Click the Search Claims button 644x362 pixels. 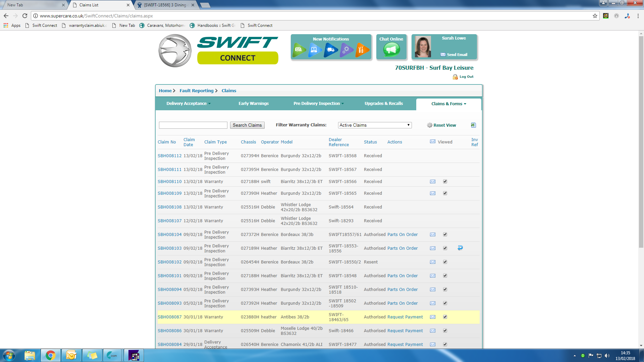[x=247, y=125]
